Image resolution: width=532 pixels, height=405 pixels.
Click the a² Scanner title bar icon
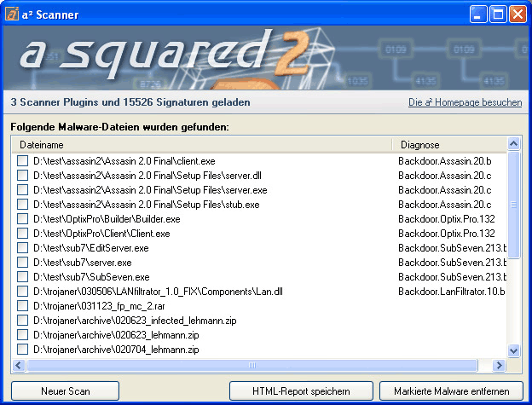(x=12, y=14)
